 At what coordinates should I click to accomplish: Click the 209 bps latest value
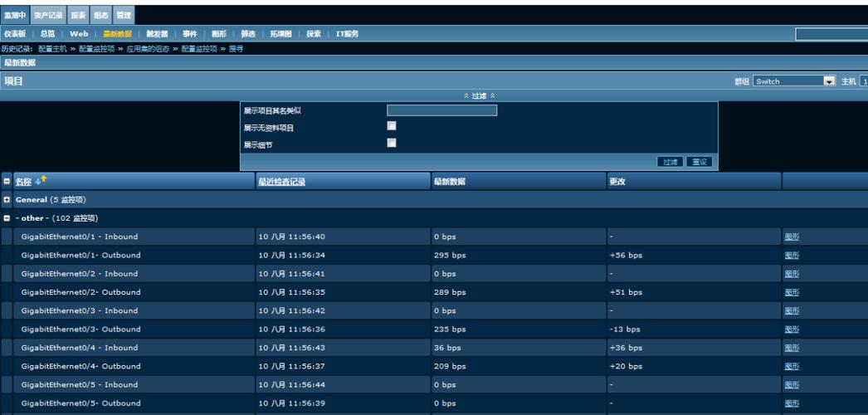coord(450,366)
